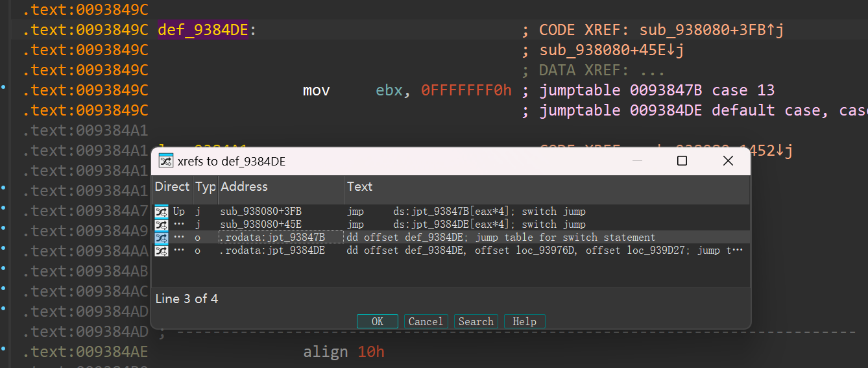Click the xrefs dialog title bar icon
This screenshot has height=368, width=868.
(x=166, y=162)
